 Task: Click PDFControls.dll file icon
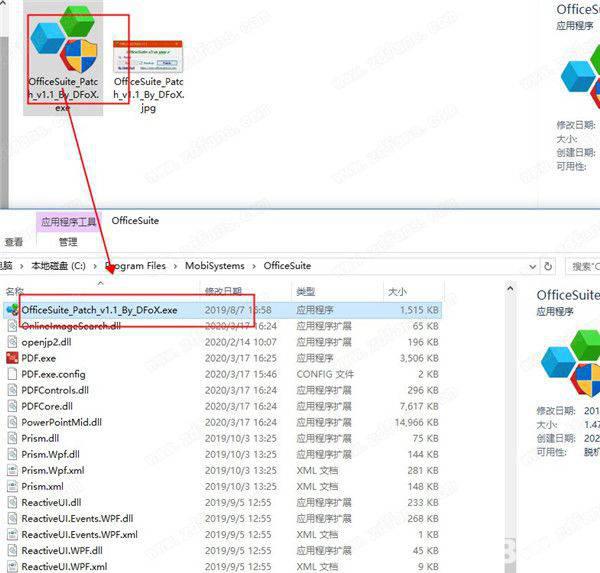click(x=12, y=390)
